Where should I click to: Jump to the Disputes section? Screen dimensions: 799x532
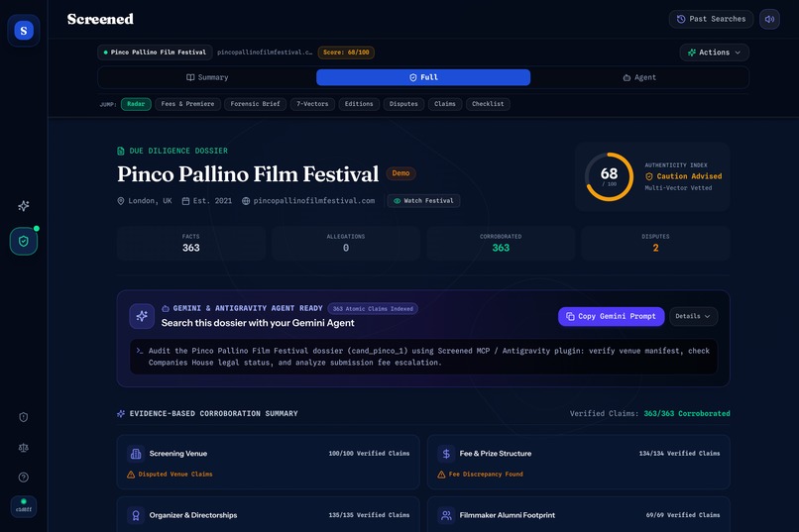[403, 104]
